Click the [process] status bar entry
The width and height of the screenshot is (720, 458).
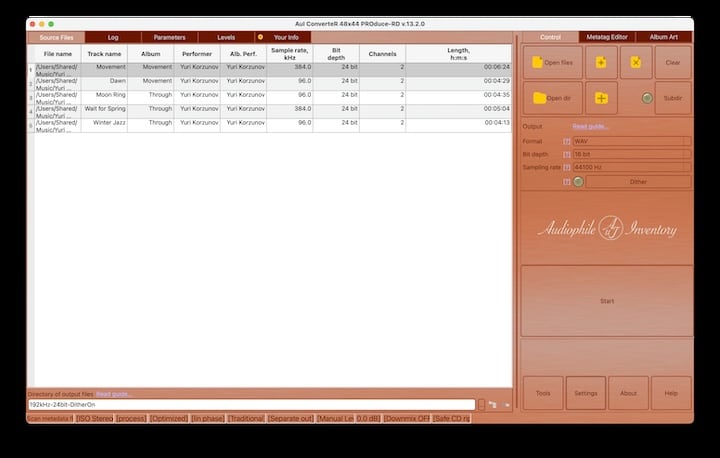point(131,418)
